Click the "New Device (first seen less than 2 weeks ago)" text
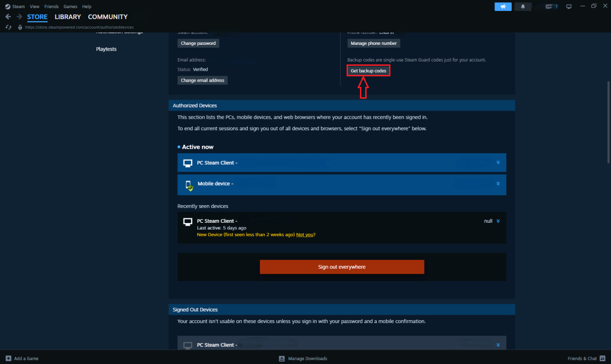This screenshot has width=611, height=364. pyautogui.click(x=246, y=235)
